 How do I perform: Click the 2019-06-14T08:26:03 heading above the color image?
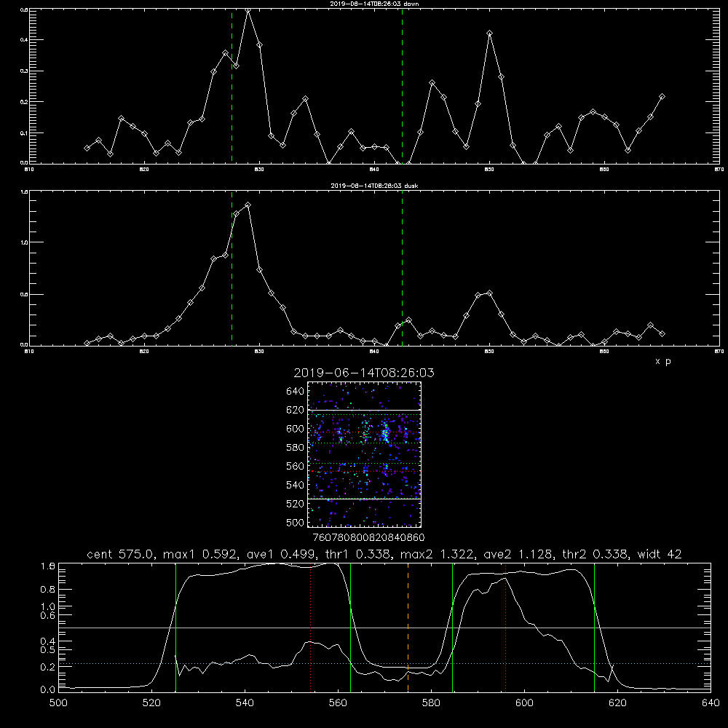pos(364,373)
